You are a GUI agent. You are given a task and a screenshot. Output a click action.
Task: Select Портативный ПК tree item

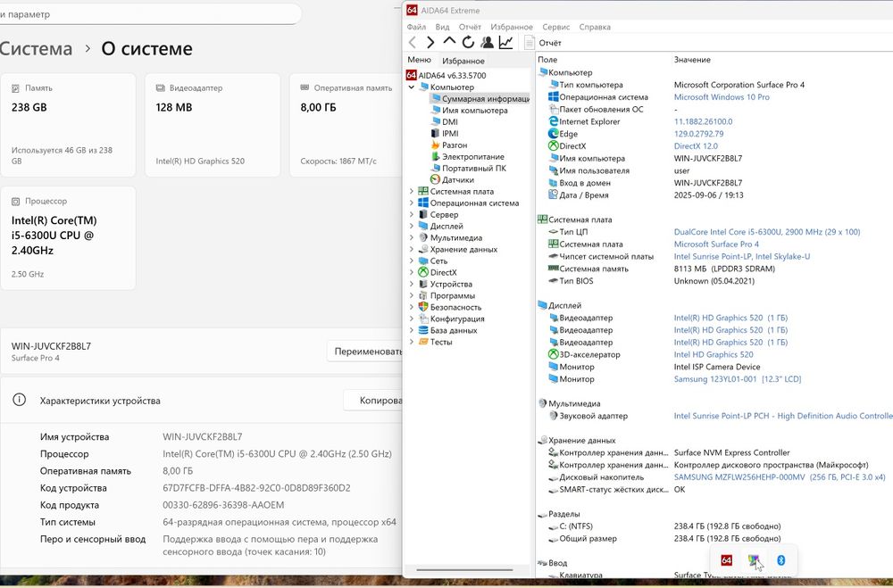tap(469, 168)
